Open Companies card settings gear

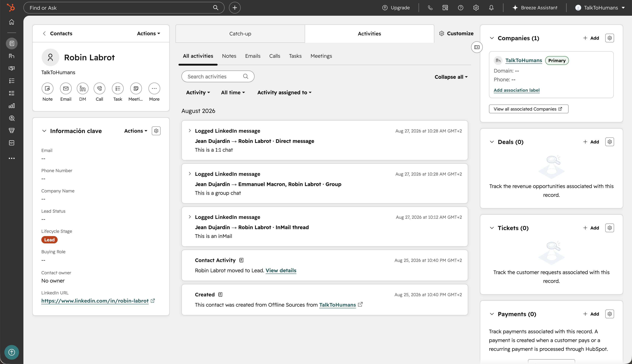click(610, 38)
